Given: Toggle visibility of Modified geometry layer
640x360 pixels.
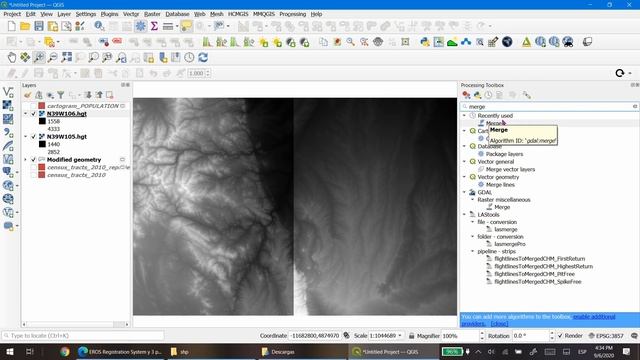Looking at the screenshot, I should tap(34, 160).
